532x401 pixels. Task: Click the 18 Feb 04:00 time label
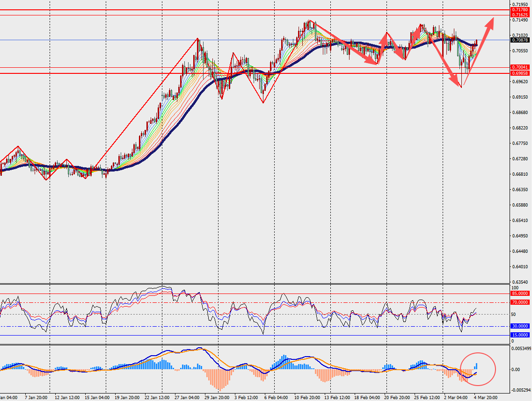(x=367, y=397)
